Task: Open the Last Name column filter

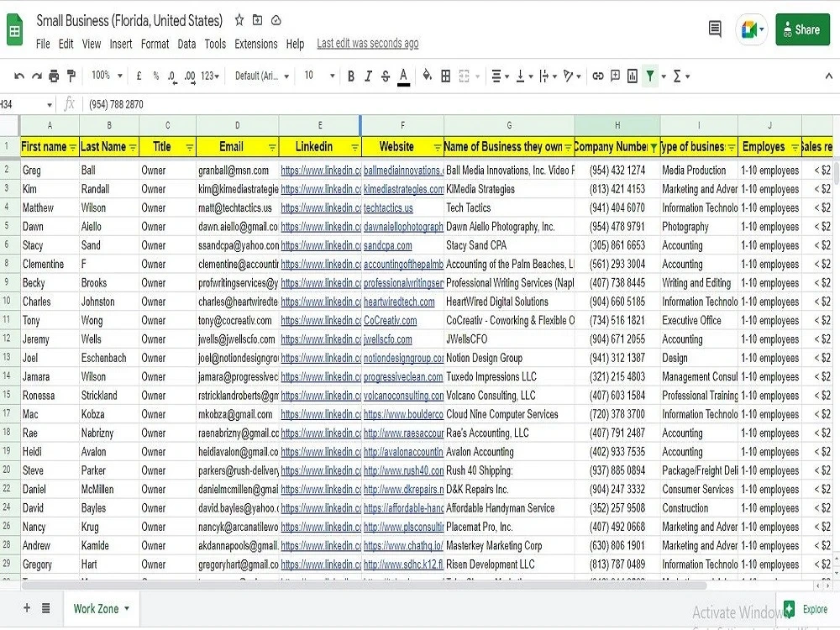Action: click(133, 147)
